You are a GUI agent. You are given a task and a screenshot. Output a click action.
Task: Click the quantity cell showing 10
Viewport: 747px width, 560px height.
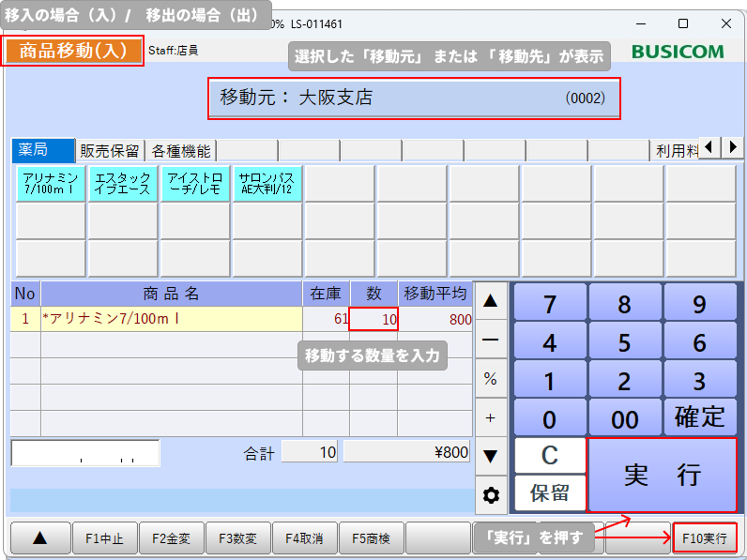pos(373,319)
